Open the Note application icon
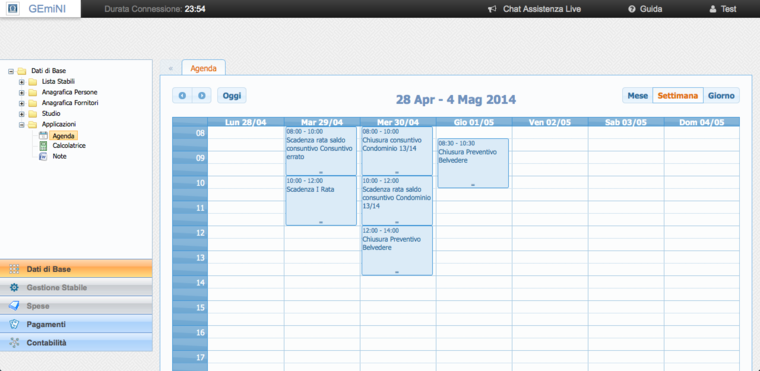 [x=43, y=157]
